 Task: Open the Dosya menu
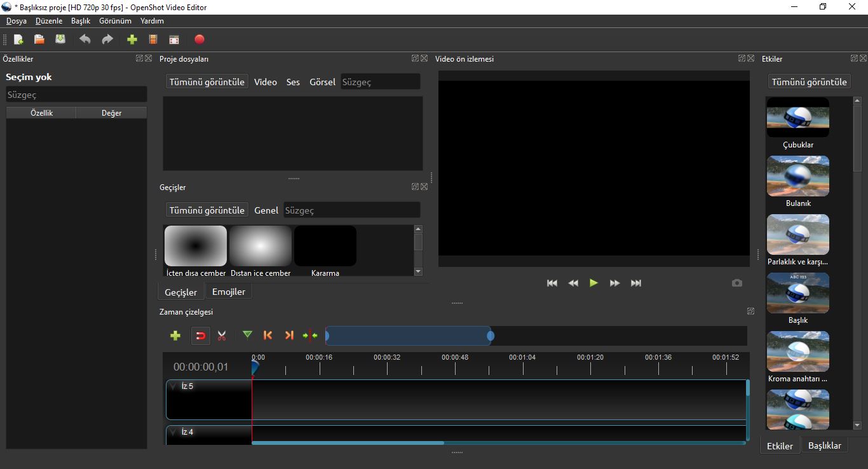point(17,21)
